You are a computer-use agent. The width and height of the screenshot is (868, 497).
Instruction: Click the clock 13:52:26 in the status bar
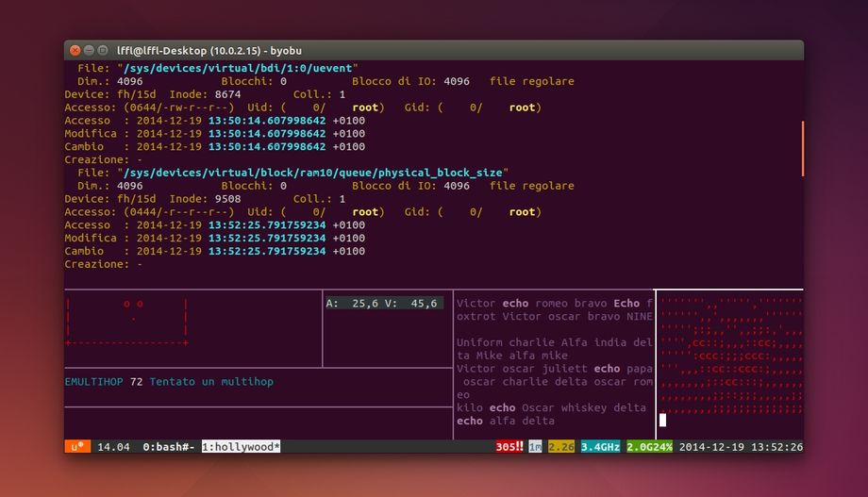(x=776, y=447)
